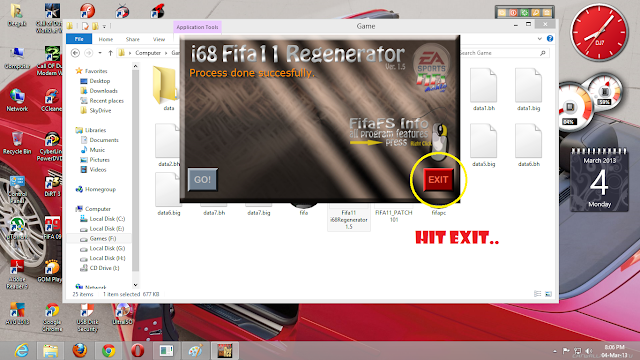The image size is (640, 360).
Task: Click navigation pane scroll up arrow
Action: point(136,66)
